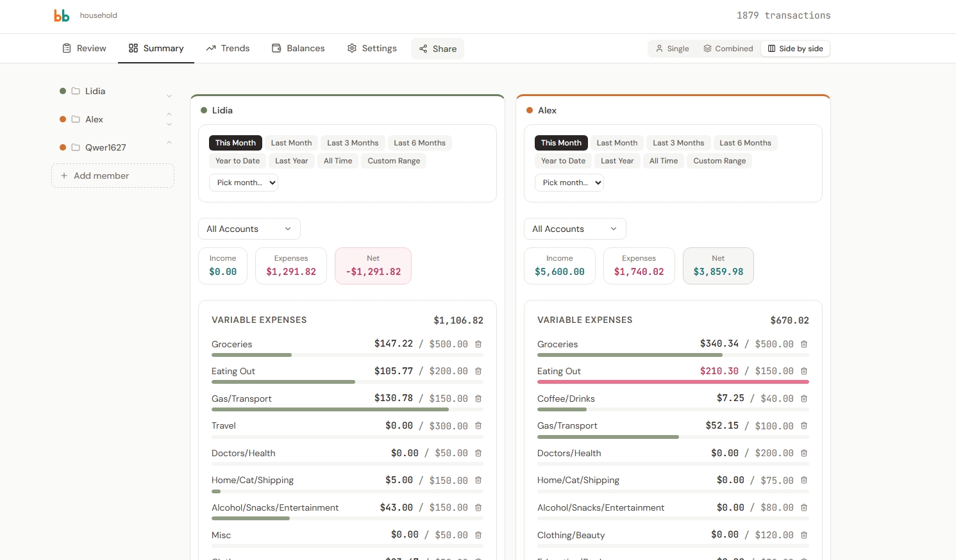Delete Alex's Groceries budget row

click(804, 344)
